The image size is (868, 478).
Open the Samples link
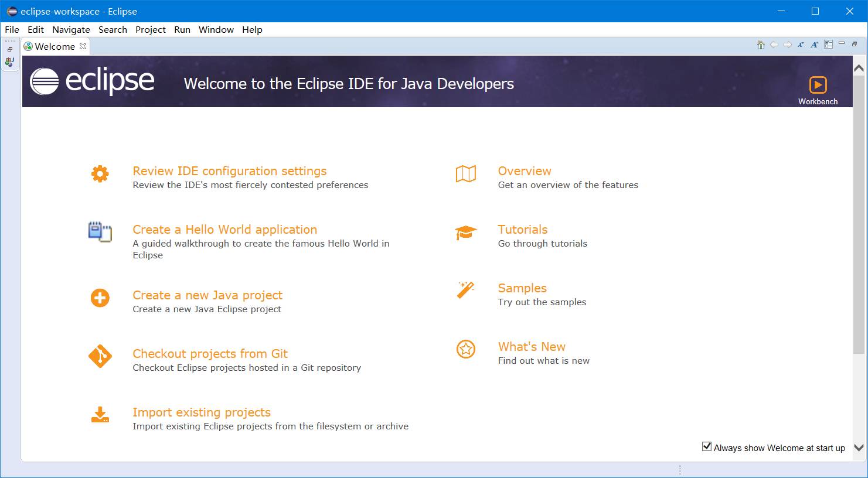[522, 288]
